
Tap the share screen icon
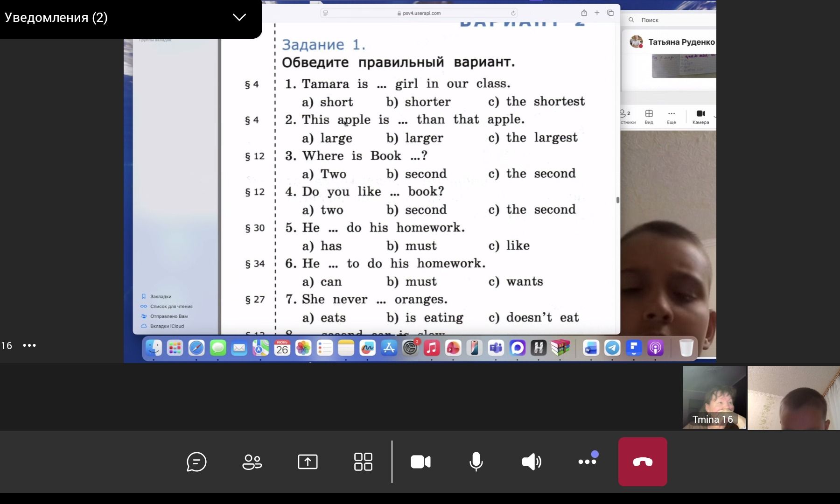coord(308,462)
